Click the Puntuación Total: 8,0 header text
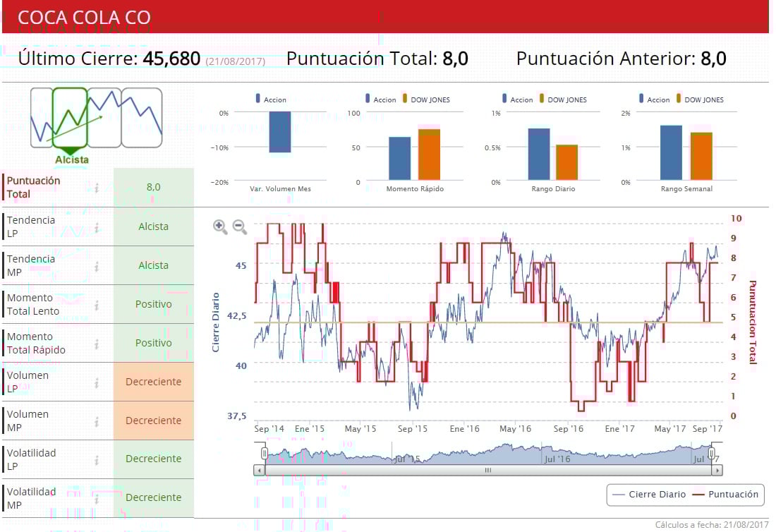Image resolution: width=776 pixels, height=532 pixels. [x=377, y=59]
